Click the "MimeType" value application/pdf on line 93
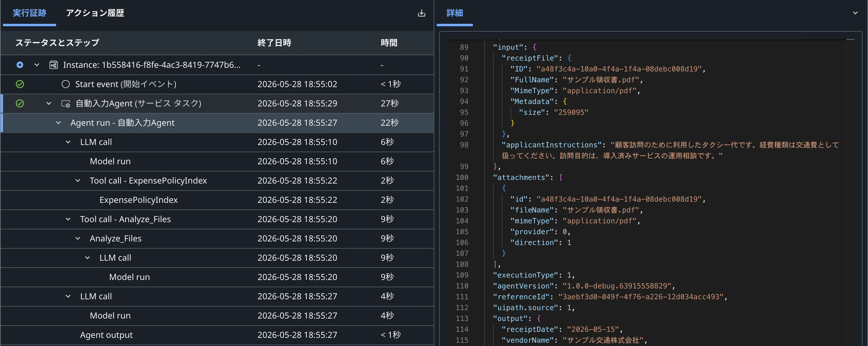Image resolution: width=868 pixels, height=346 pixels. pos(599,91)
